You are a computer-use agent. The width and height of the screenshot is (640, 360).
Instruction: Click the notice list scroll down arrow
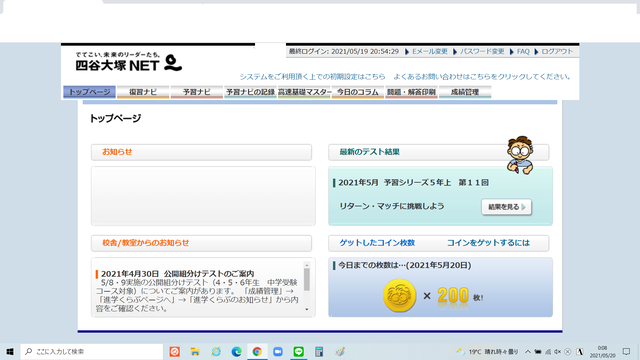coord(307,309)
